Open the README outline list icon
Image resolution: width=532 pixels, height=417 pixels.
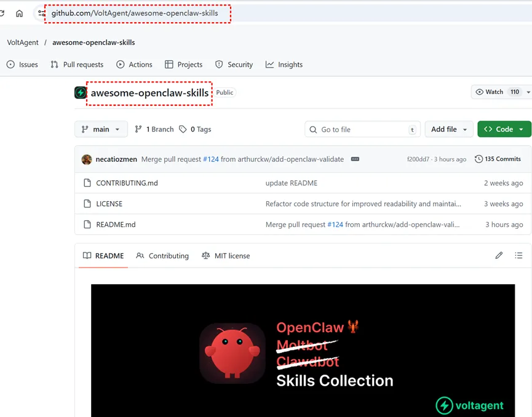[518, 255]
